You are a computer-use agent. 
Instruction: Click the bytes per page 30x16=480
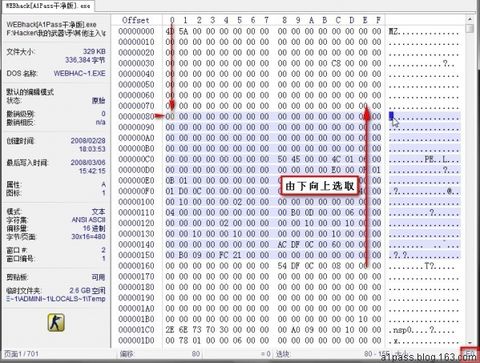pyautogui.click(x=88, y=237)
